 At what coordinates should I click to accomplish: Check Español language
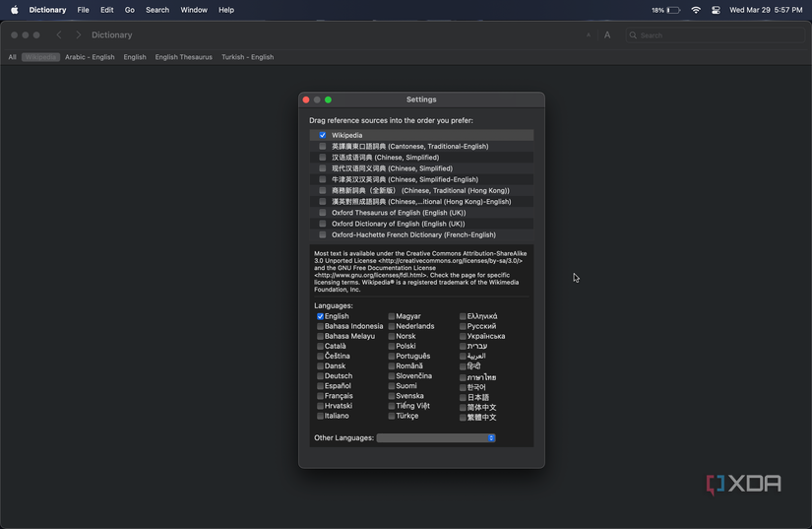click(x=320, y=386)
